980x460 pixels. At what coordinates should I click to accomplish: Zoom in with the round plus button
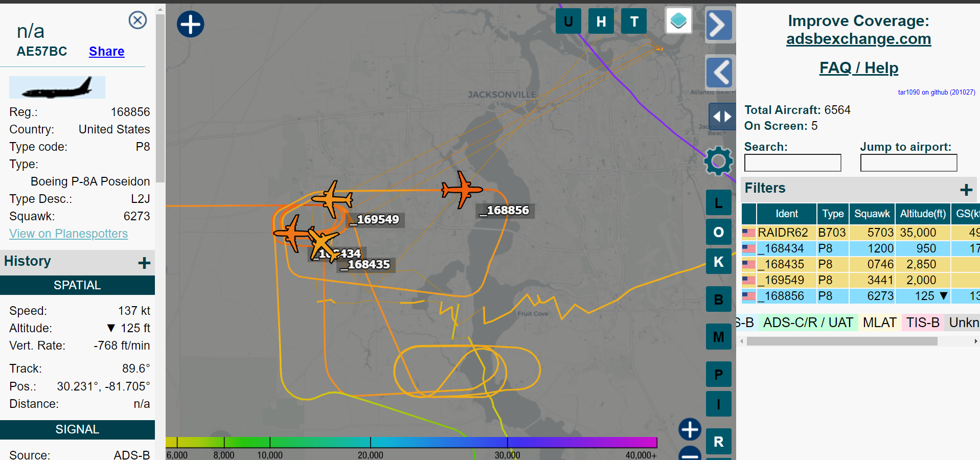click(x=690, y=429)
